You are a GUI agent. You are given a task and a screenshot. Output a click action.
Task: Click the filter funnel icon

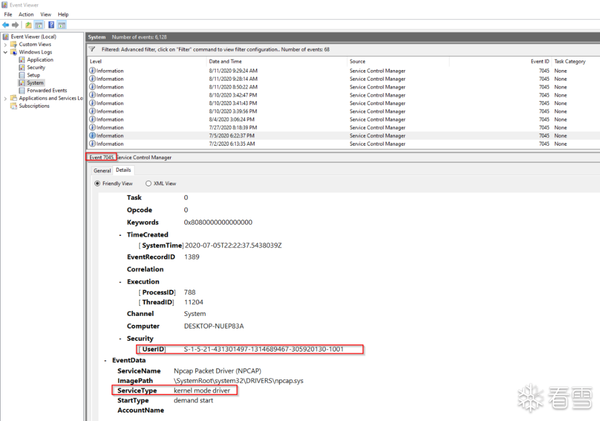point(92,49)
